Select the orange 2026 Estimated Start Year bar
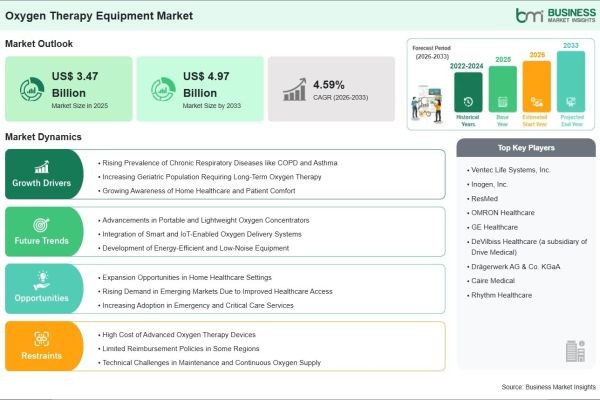 point(536,86)
